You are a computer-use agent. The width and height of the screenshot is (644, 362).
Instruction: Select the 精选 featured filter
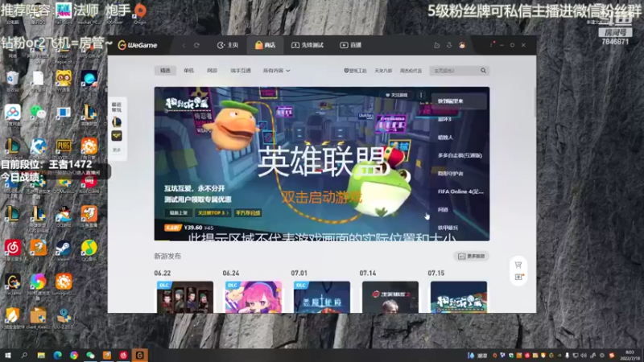click(165, 71)
